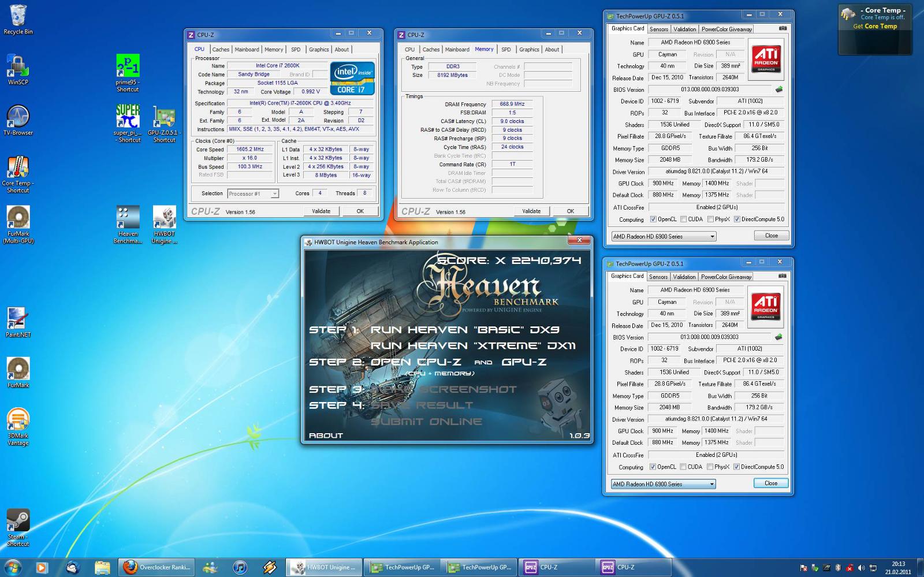Screen dimensions: 924x577
Task: Switch to Caches tab in left CPU-Z window
Action: pos(221,50)
